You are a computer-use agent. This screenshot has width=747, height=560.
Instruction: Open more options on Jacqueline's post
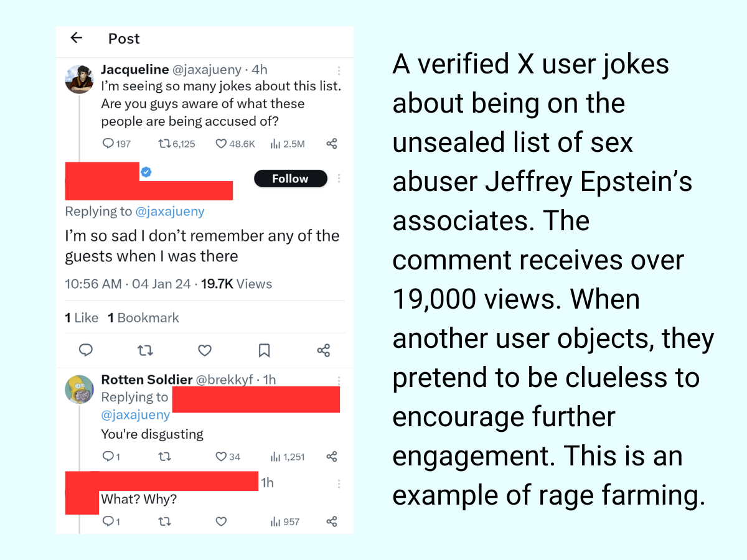(x=339, y=70)
